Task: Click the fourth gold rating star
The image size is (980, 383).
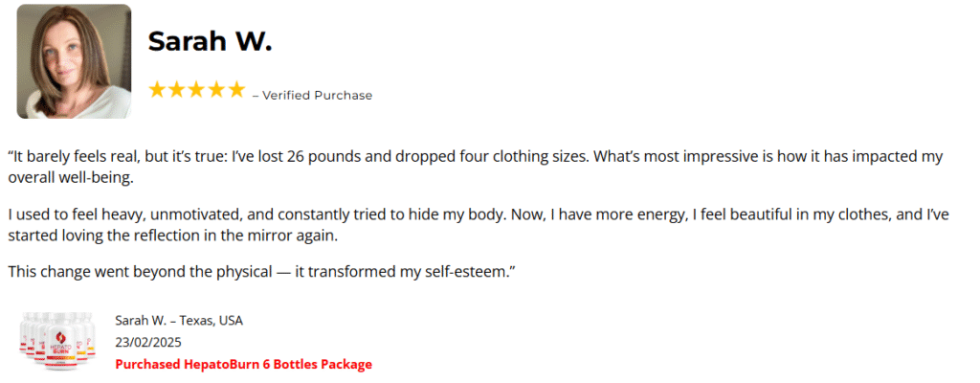Action: coord(216,90)
